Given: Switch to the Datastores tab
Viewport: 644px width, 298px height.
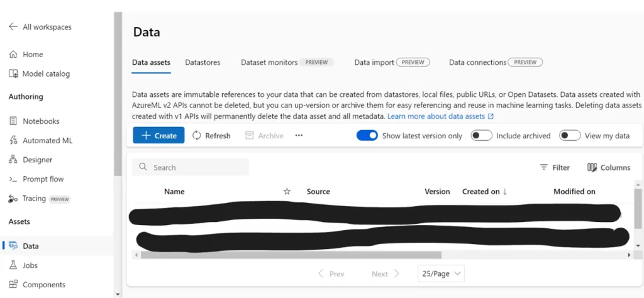Looking at the screenshot, I should coord(203,63).
